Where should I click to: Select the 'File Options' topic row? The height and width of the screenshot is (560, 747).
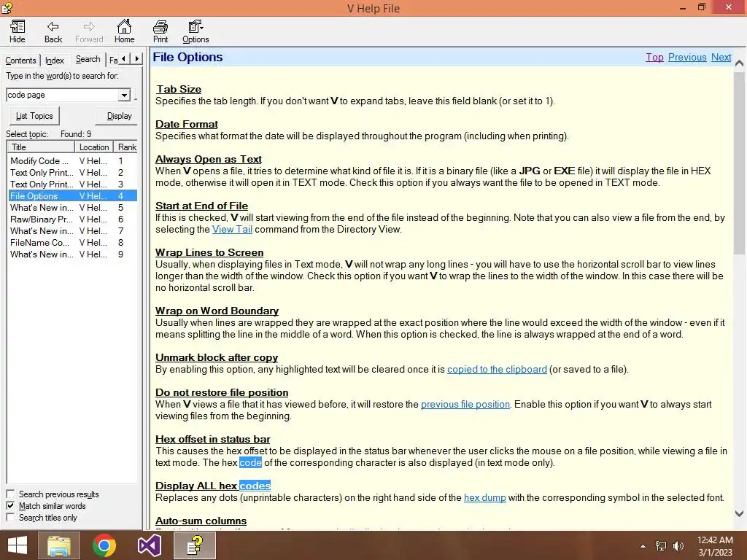(x=72, y=195)
